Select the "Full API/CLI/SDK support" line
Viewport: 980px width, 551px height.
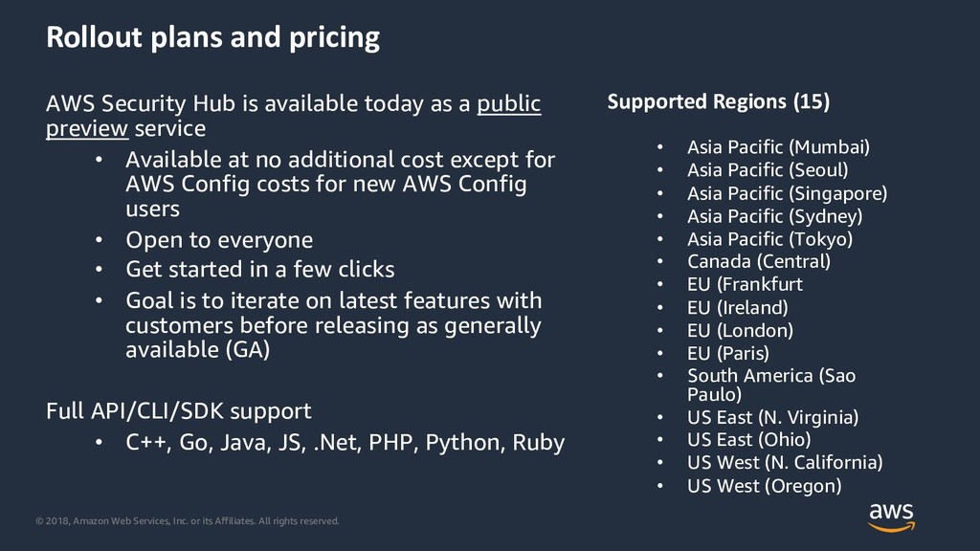178,411
